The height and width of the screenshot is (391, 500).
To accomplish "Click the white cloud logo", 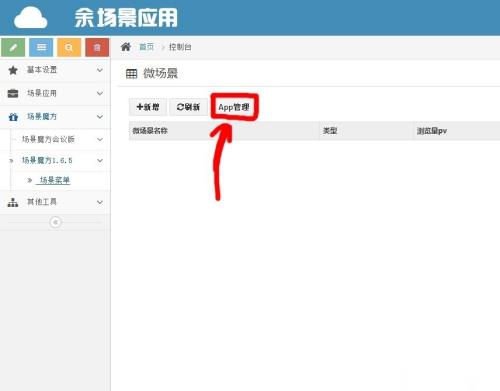I will point(30,17).
